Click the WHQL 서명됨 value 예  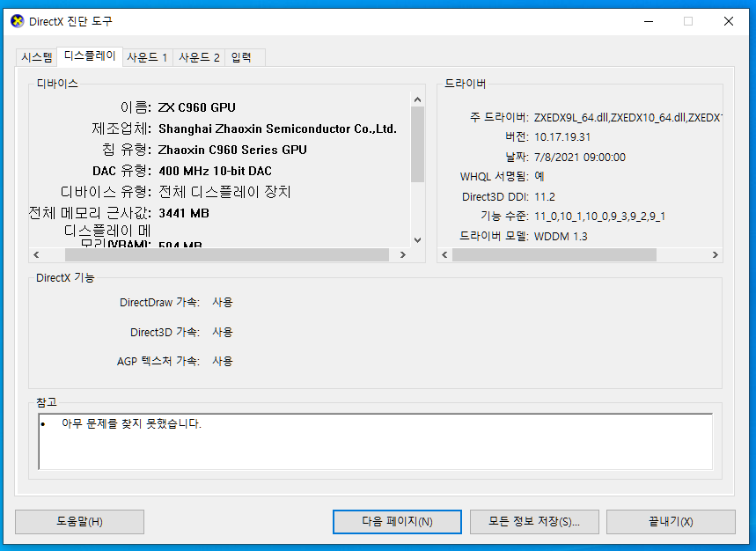[x=539, y=176]
